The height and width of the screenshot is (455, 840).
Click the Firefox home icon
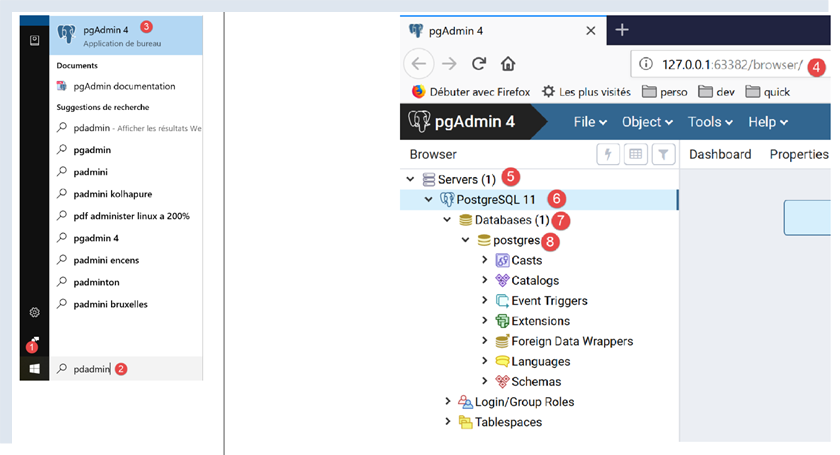tap(508, 63)
